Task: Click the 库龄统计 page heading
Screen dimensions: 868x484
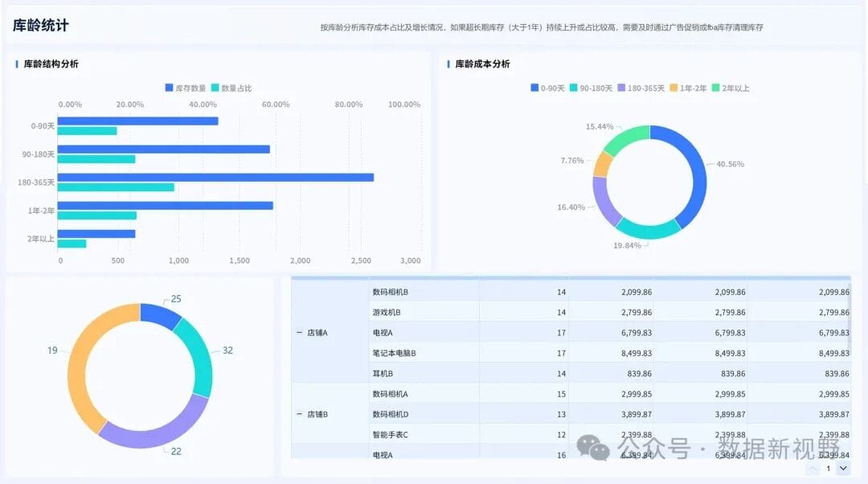Action: click(41, 26)
